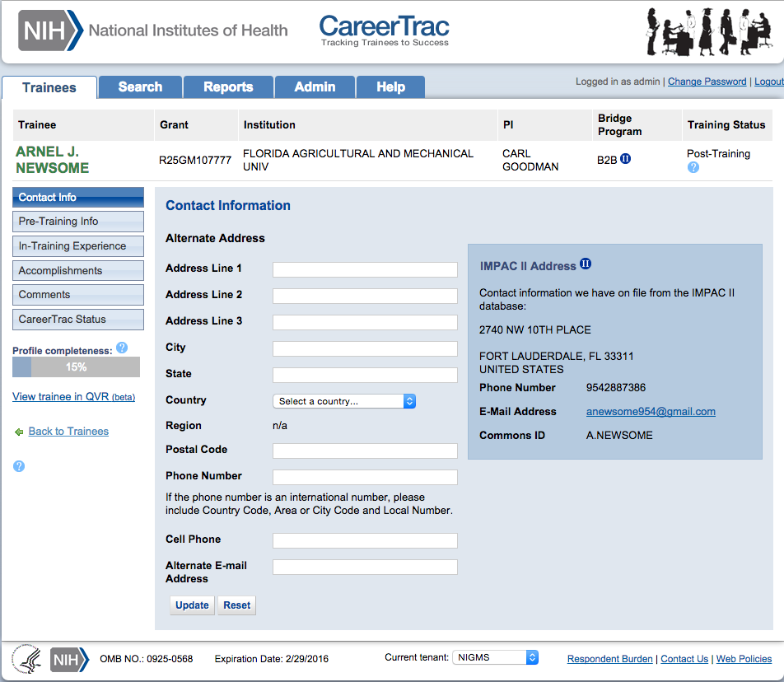This screenshot has width=784, height=682.
Task: Click phone number 9542887386
Action: pyautogui.click(x=615, y=387)
